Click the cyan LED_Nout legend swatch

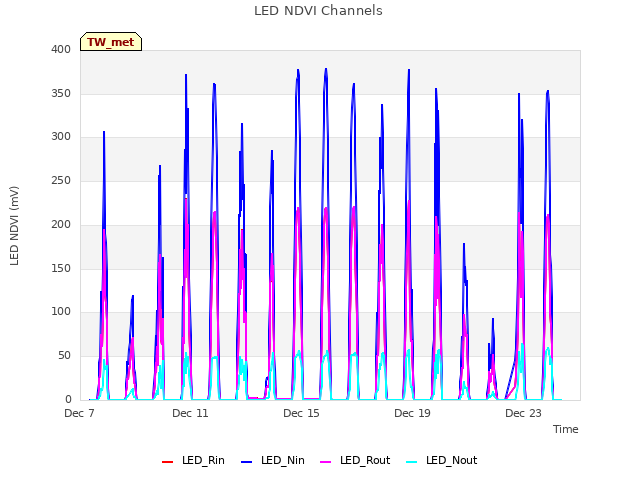pos(412,462)
